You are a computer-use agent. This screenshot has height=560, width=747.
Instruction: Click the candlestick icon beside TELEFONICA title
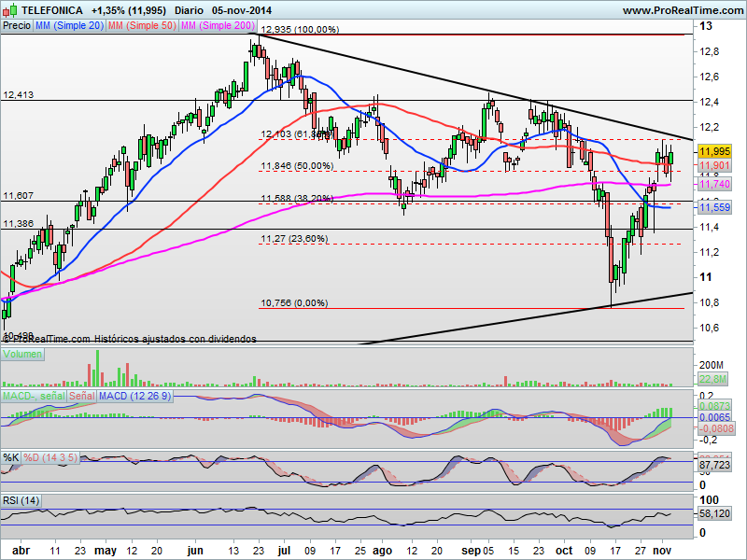click(10, 9)
